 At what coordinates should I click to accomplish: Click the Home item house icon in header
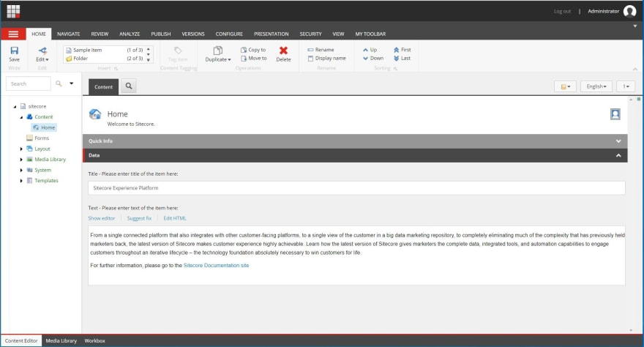[95, 114]
